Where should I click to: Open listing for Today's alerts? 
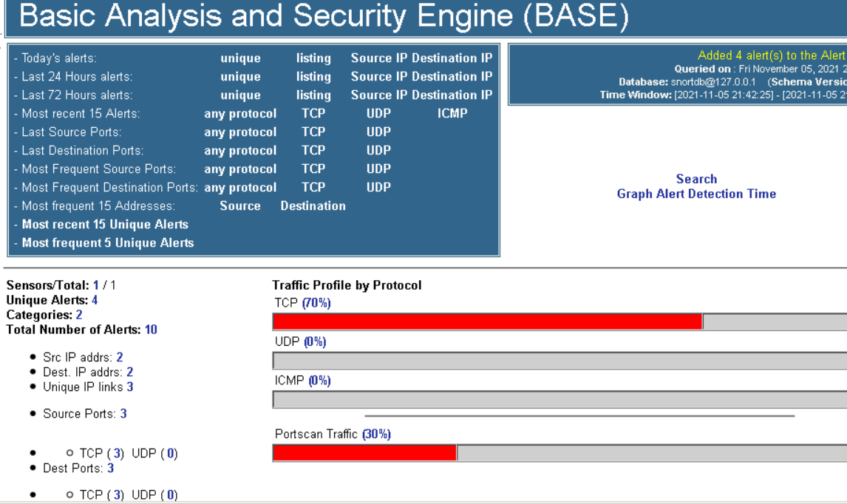click(313, 58)
